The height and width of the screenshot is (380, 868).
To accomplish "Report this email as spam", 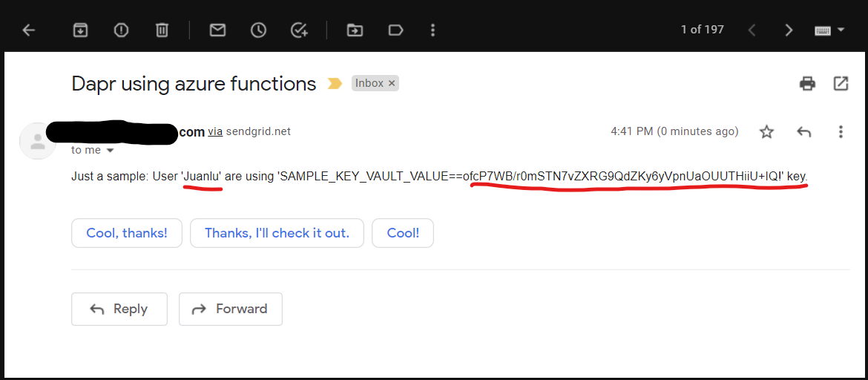I will click(x=121, y=30).
